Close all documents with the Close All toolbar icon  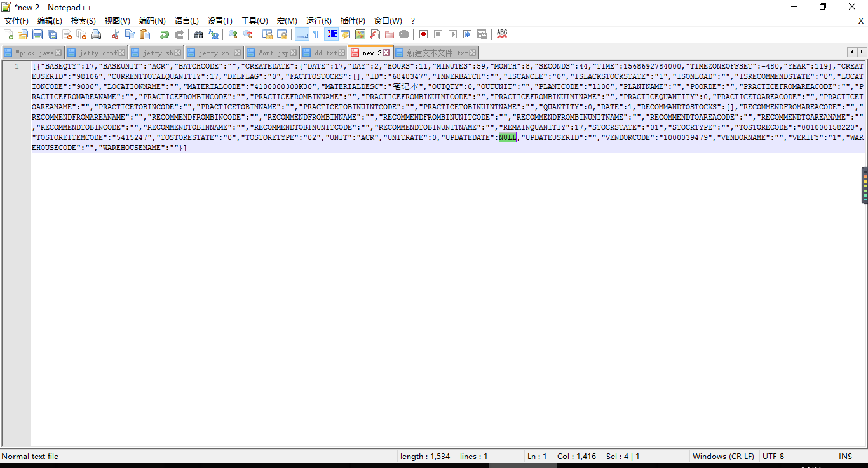81,34
